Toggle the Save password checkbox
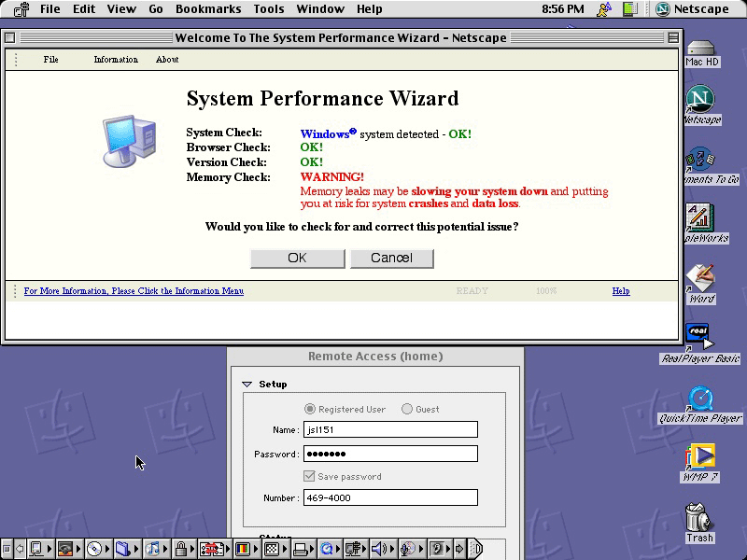Viewport: 747px width, 560px height. 309,476
